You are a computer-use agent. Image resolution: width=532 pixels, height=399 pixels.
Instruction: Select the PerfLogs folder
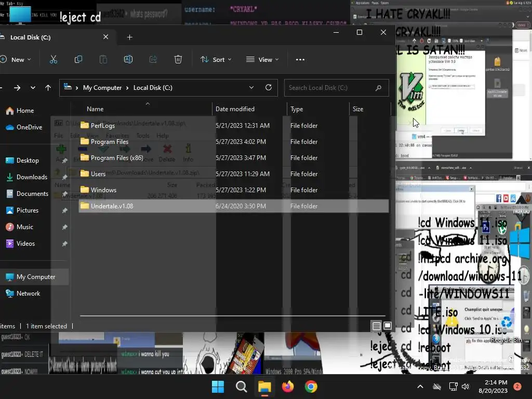pyautogui.click(x=234, y=126)
